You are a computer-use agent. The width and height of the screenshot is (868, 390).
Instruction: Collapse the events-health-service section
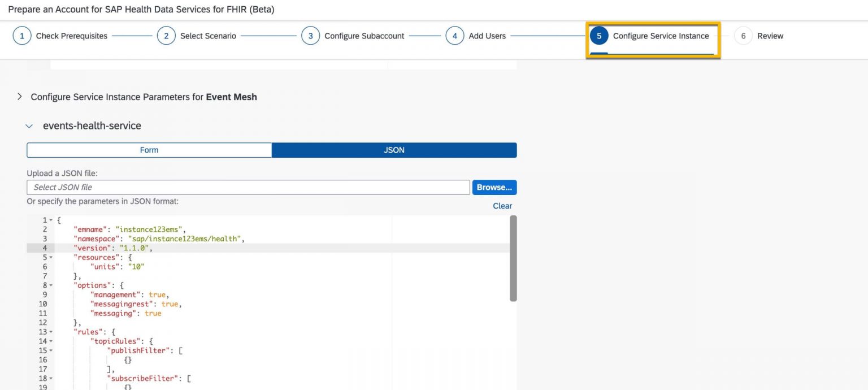pos(29,125)
